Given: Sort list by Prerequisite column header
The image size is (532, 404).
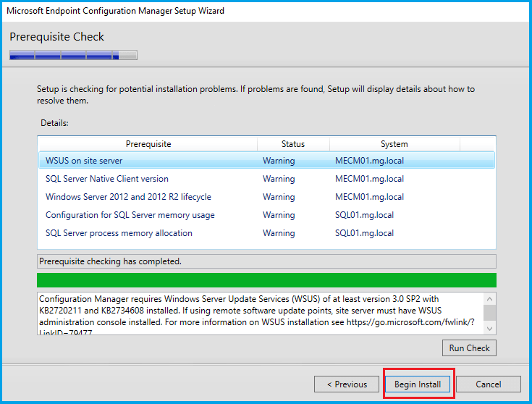Looking at the screenshot, I should click(x=148, y=144).
